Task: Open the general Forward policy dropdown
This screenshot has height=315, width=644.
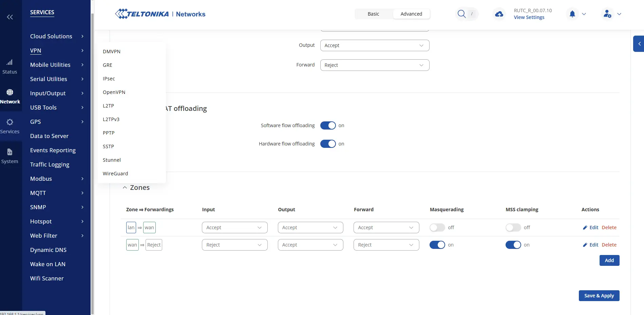Action: click(375, 65)
